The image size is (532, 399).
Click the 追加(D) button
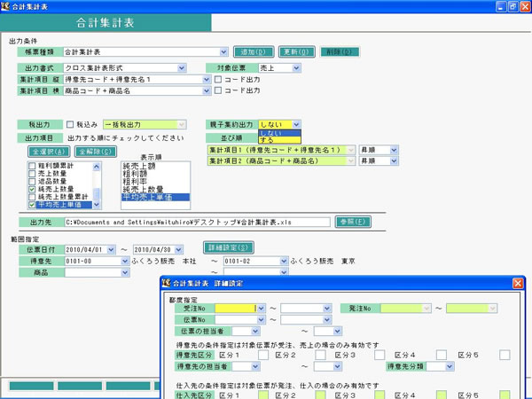tap(254, 52)
